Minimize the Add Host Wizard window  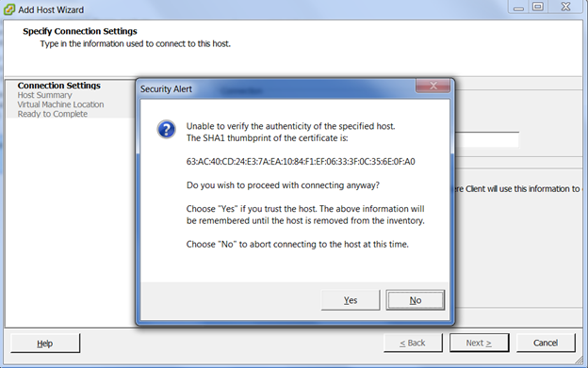[x=518, y=8]
